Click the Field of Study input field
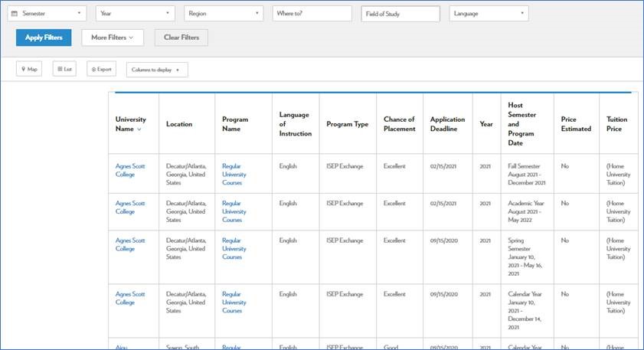The width and height of the screenshot is (644, 350). tap(400, 14)
